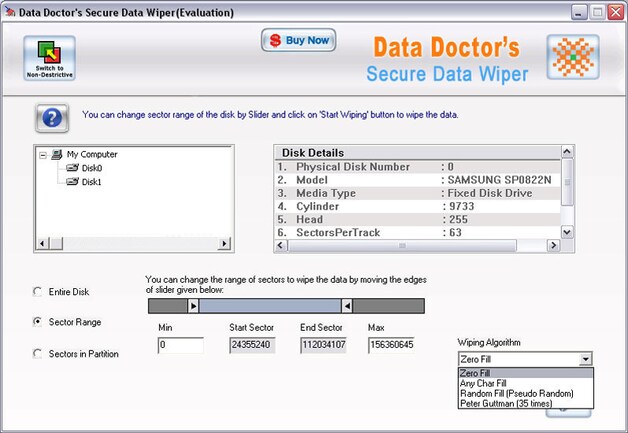This screenshot has width=628, height=433.
Task: Select Random Fill (Pseudo Random) option
Action: coord(517,393)
